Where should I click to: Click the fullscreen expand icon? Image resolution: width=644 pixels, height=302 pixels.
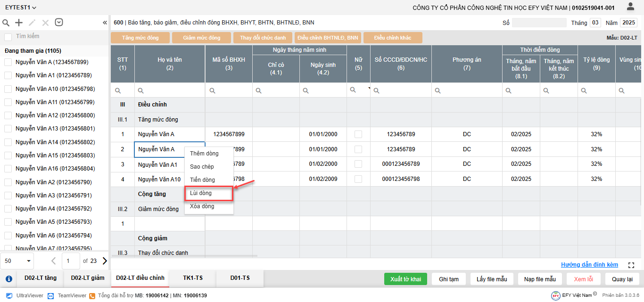631,265
